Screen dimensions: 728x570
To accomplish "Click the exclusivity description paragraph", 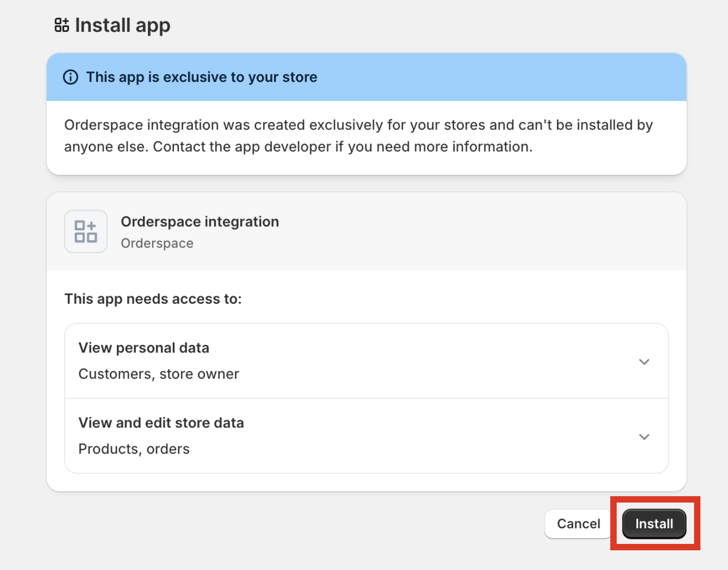I will (x=359, y=136).
